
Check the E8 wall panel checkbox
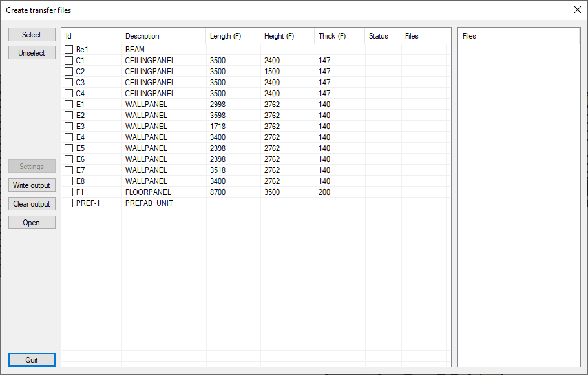tap(69, 181)
